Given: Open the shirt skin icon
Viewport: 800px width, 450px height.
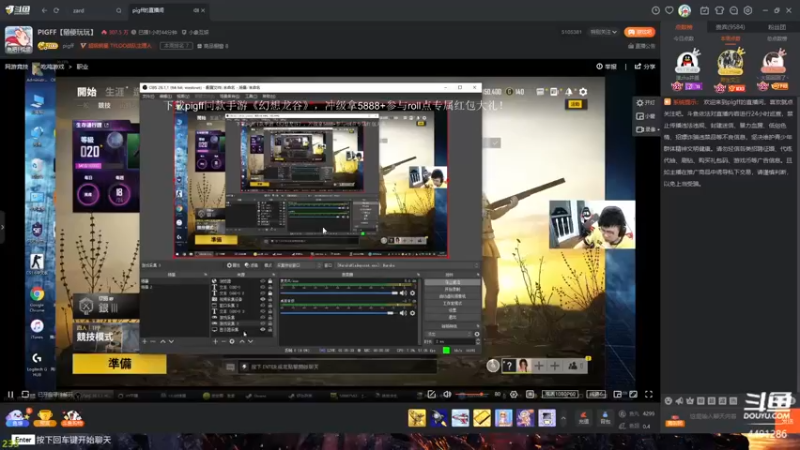Looking at the screenshot, I should pos(719,10).
